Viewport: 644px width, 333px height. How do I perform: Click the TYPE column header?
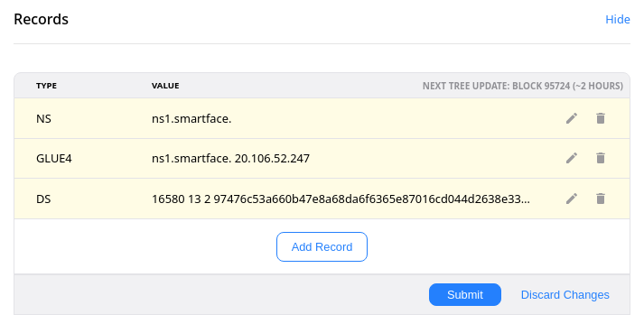point(46,86)
